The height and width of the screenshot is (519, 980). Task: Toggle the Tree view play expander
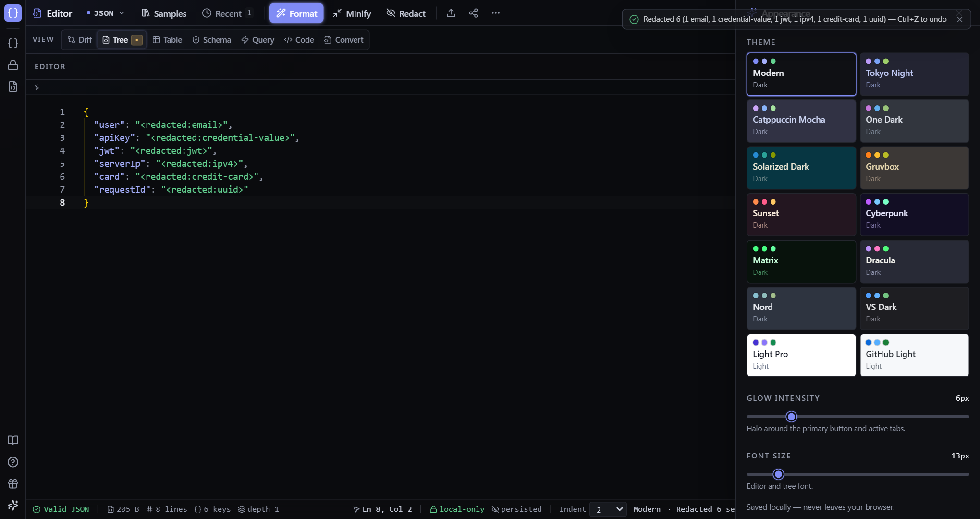pyautogui.click(x=137, y=40)
